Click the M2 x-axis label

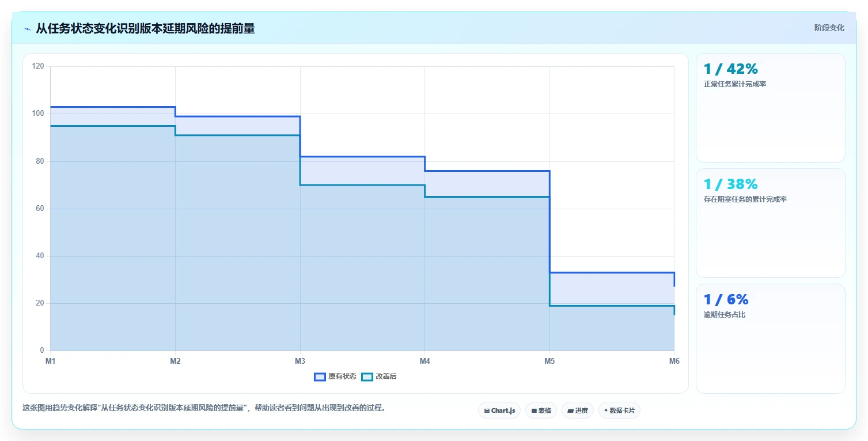coord(175,361)
